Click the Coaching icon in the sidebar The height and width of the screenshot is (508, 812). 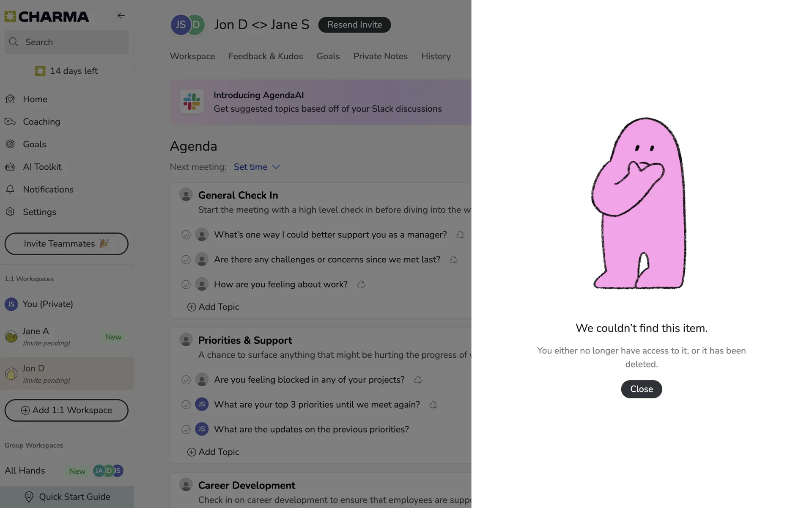click(x=10, y=121)
